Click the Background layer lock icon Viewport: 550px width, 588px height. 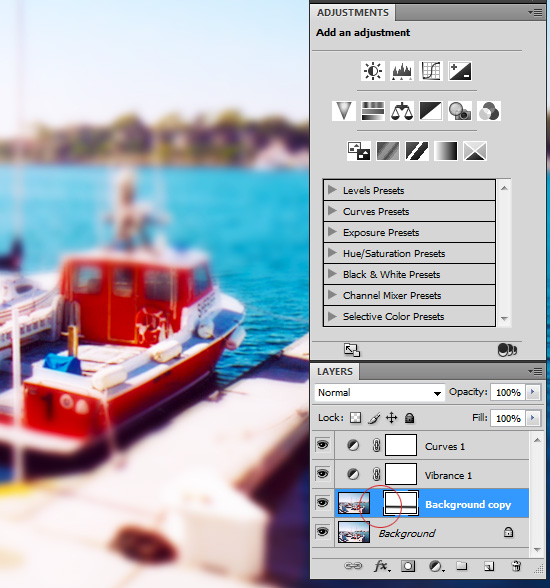(508, 532)
